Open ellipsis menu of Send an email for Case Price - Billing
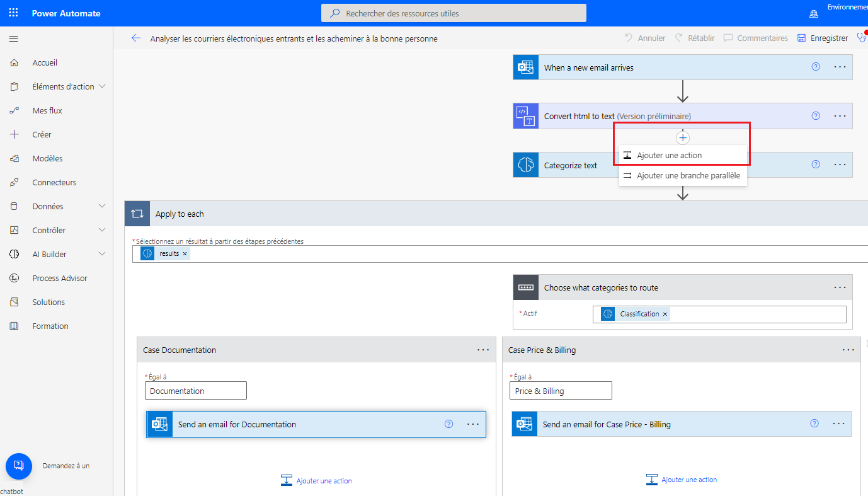The width and height of the screenshot is (868, 496). pyautogui.click(x=838, y=424)
